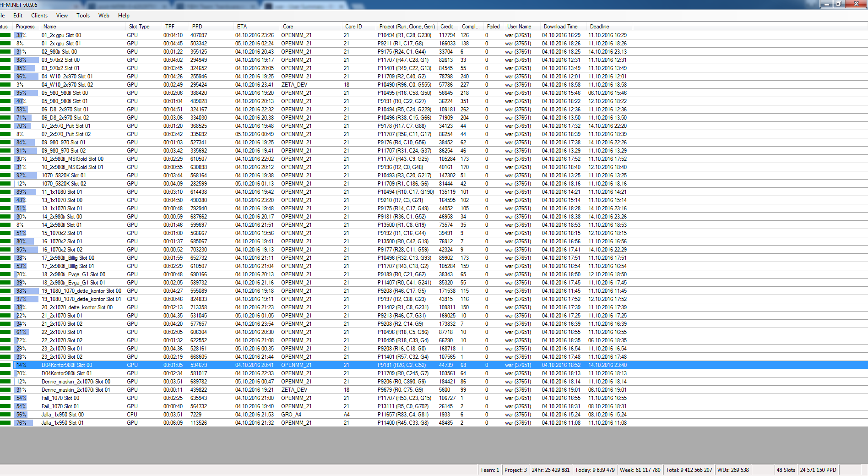Click the Total: 9 412 566 207 status bar entry
Image resolution: width=868 pixels, height=476 pixels.
689,470
